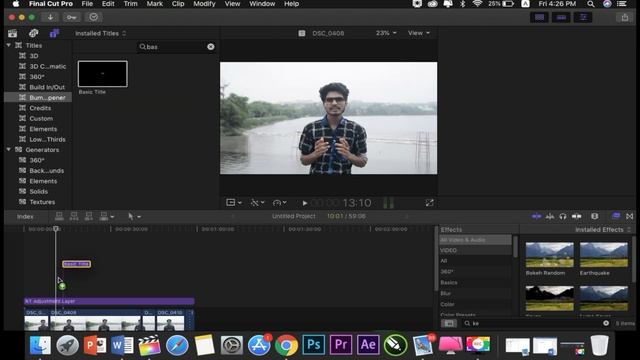640x360 pixels.
Task: Open the overwrite edit options dropdown
Action: point(107,216)
